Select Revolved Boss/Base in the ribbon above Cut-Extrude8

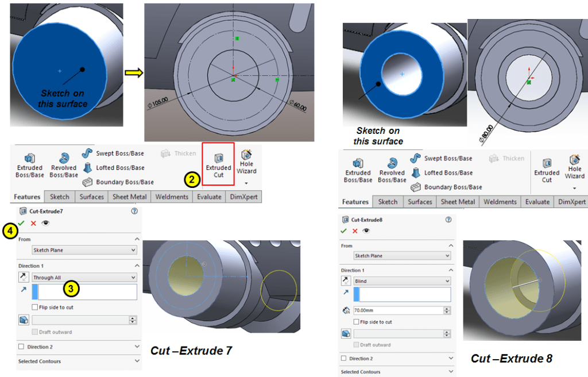(x=392, y=169)
